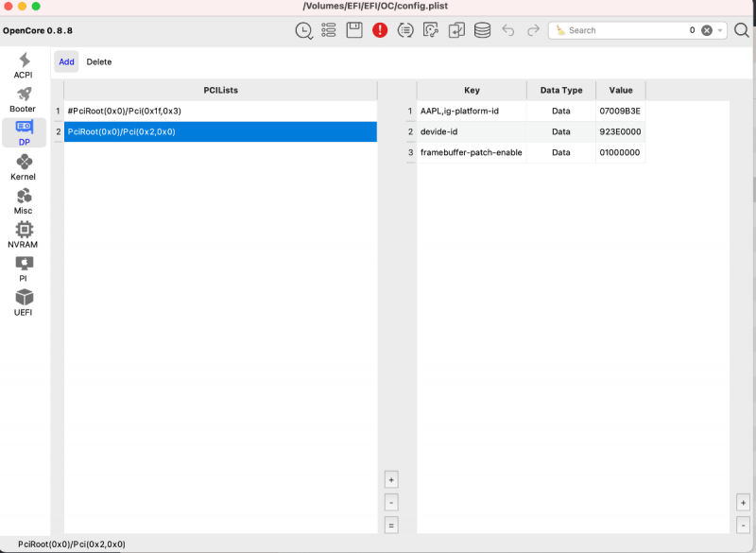Click the red exclamation validation icon
The height and width of the screenshot is (553, 756).
coord(380,30)
